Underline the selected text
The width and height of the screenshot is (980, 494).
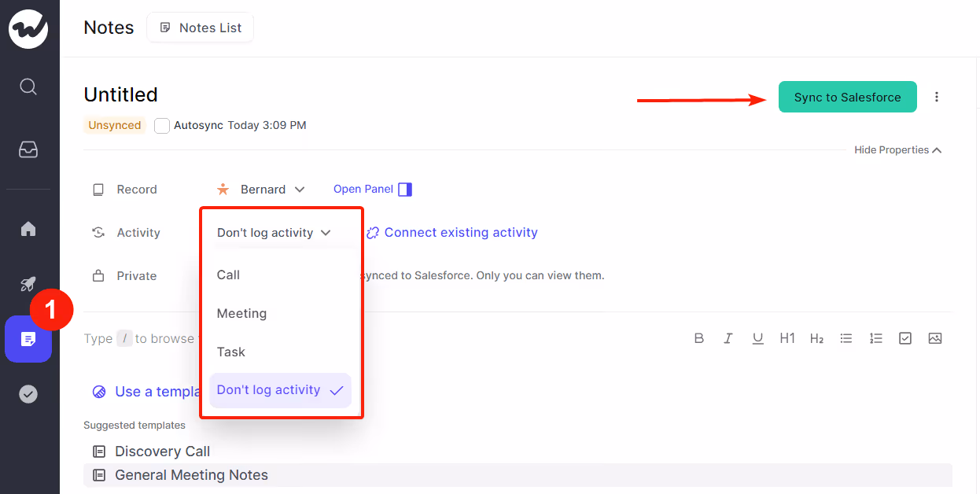(757, 337)
